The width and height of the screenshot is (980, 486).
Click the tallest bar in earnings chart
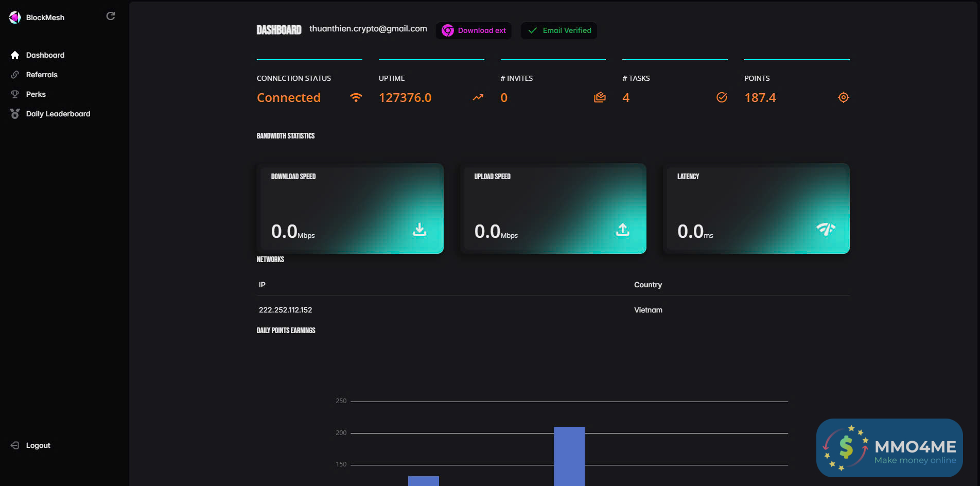coord(569,456)
